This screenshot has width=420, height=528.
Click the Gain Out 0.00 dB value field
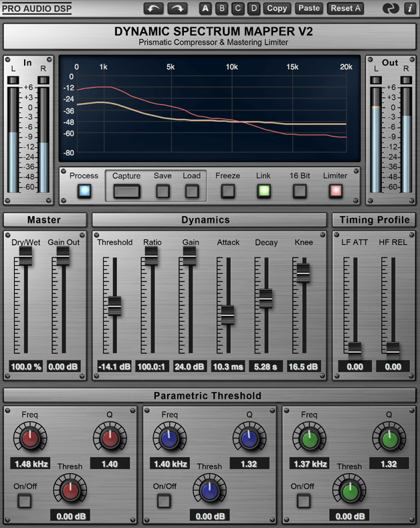63,367
